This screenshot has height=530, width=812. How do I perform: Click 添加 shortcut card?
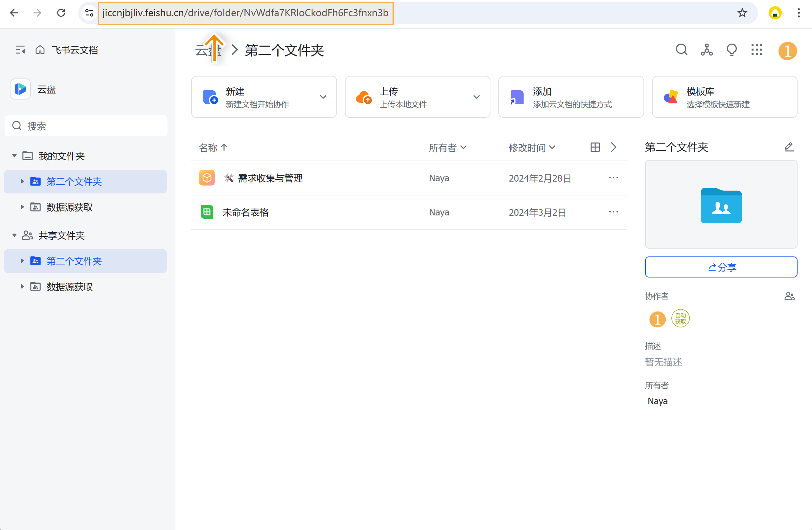[571, 97]
